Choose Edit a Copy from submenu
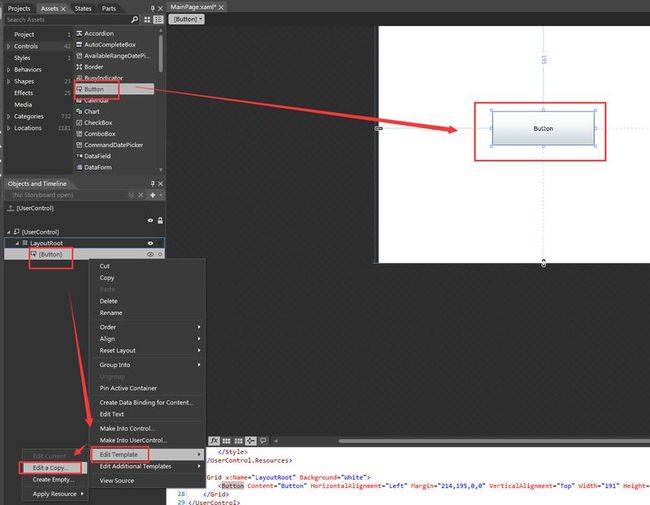 click(53, 468)
